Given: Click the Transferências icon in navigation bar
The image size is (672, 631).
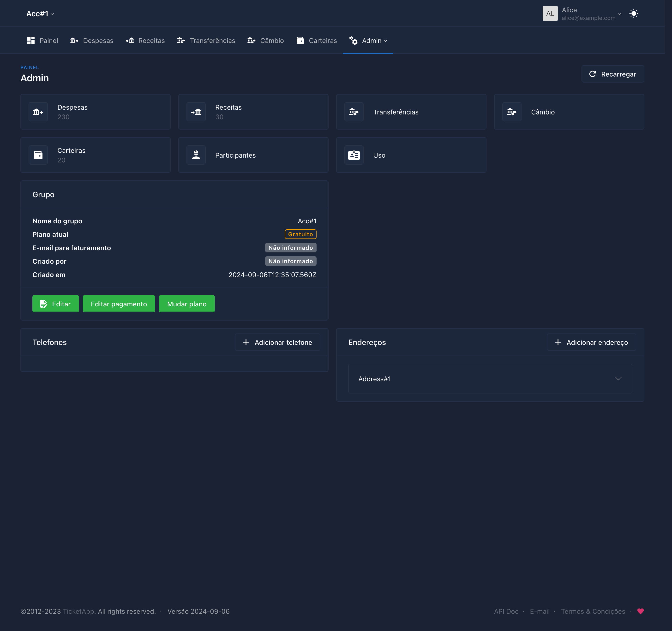Looking at the screenshot, I should click(x=181, y=41).
